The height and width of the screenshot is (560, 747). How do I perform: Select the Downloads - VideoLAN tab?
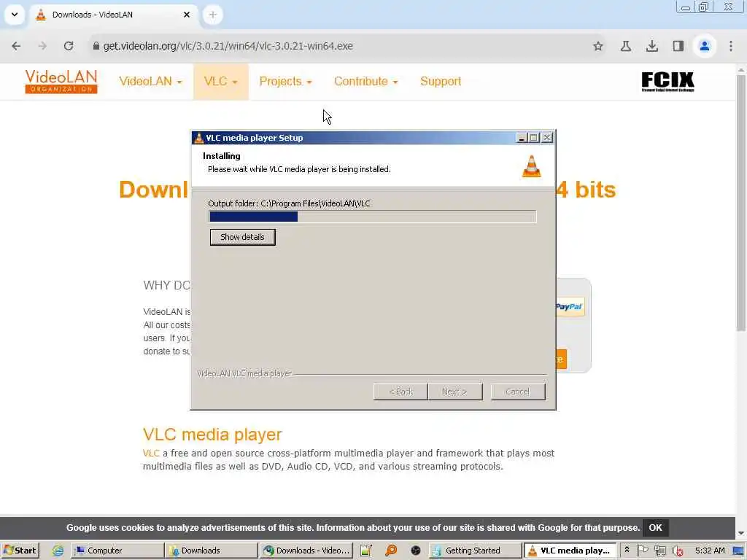[x=113, y=15]
